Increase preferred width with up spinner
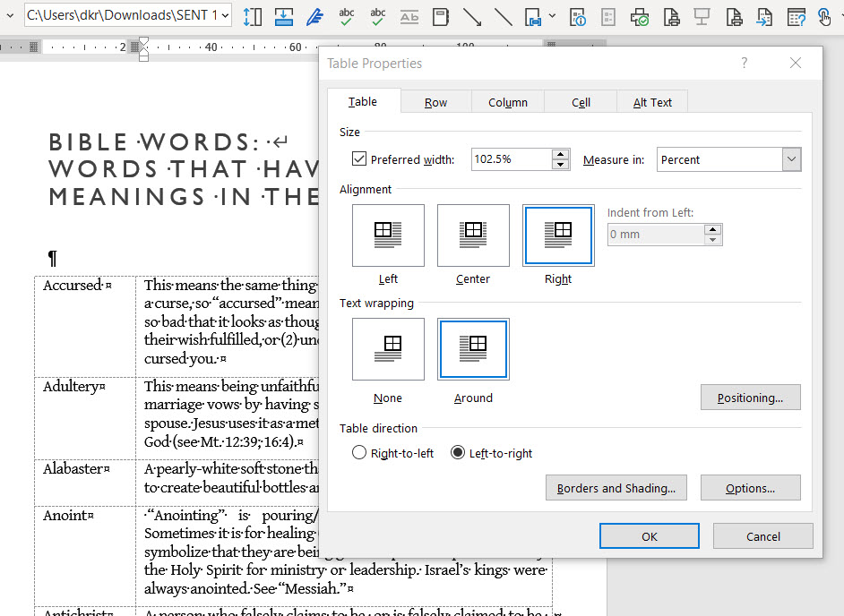Screen dimensions: 844x616 [560, 154]
